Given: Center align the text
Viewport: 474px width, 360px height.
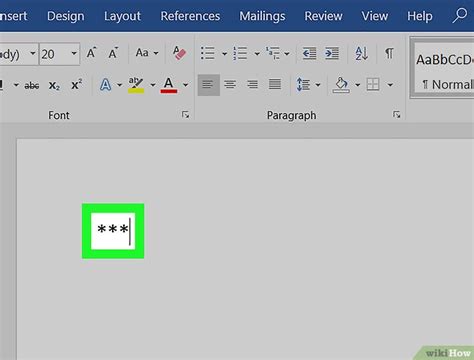Looking at the screenshot, I should pyautogui.click(x=230, y=85).
